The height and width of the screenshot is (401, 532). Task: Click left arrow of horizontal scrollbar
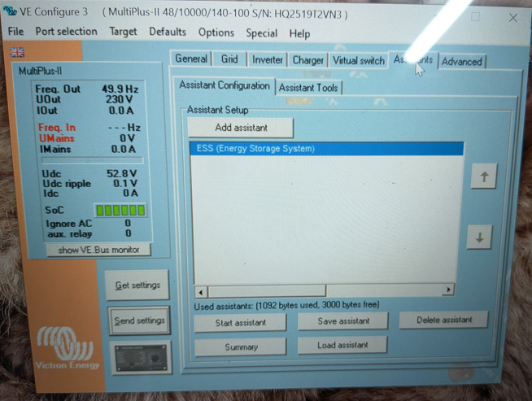pyautogui.click(x=201, y=291)
